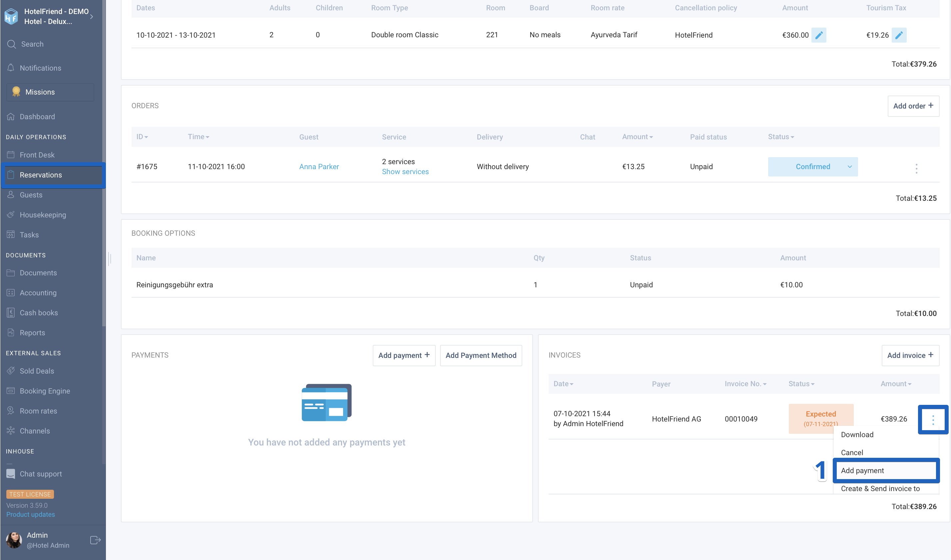Click the Search icon in the sidebar
The height and width of the screenshot is (560, 951).
pyautogui.click(x=11, y=44)
